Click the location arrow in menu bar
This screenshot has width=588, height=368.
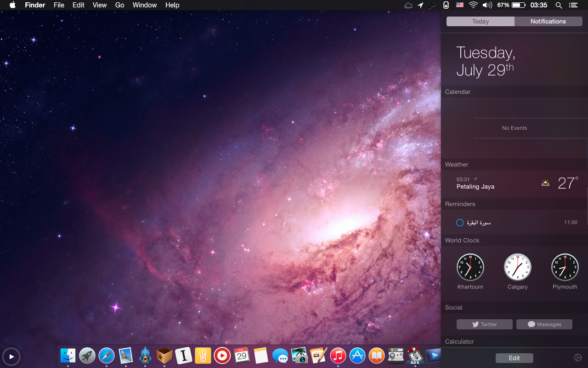(420, 5)
